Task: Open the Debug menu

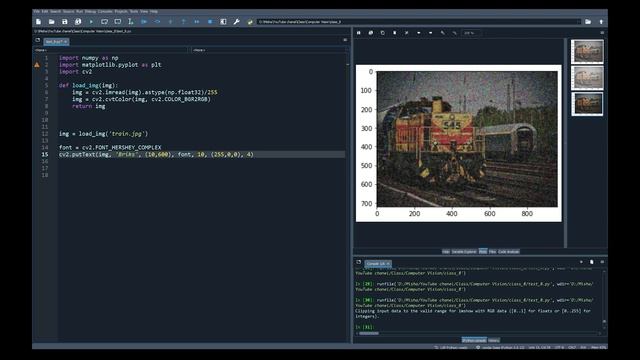Action: pyautogui.click(x=90, y=11)
